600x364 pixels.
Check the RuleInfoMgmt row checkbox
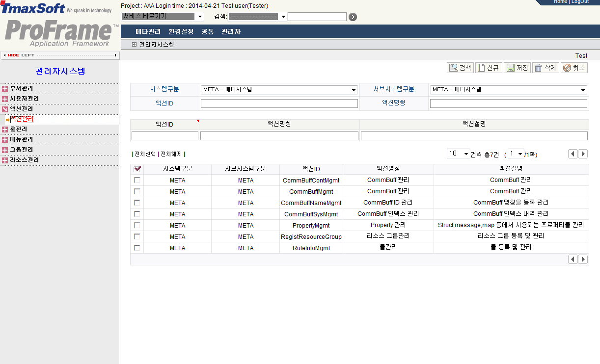pos(137,248)
